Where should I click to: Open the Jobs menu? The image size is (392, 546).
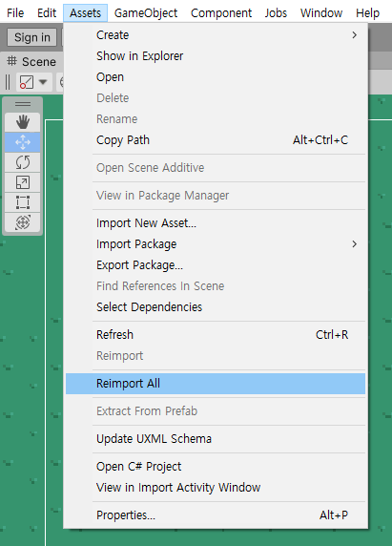point(276,12)
